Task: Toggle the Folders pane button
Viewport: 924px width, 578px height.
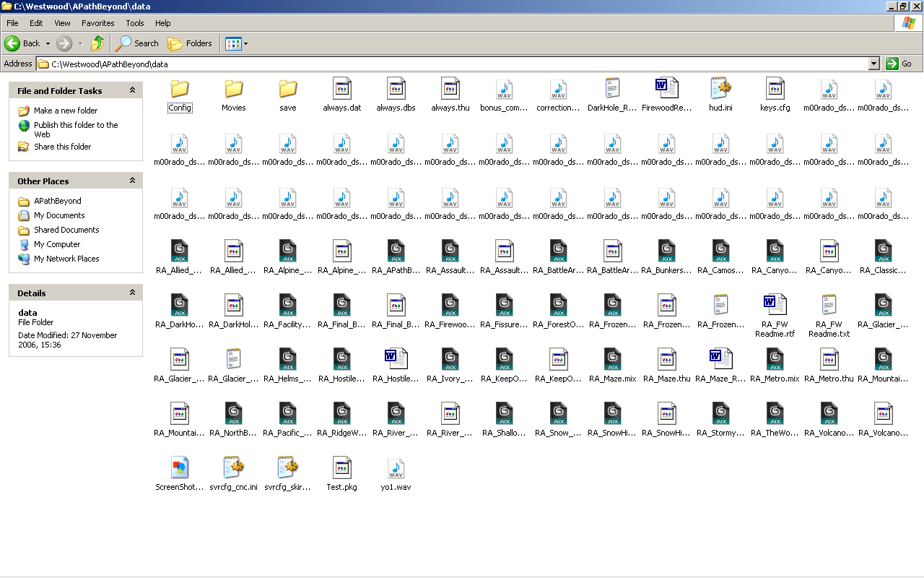Action: point(190,43)
